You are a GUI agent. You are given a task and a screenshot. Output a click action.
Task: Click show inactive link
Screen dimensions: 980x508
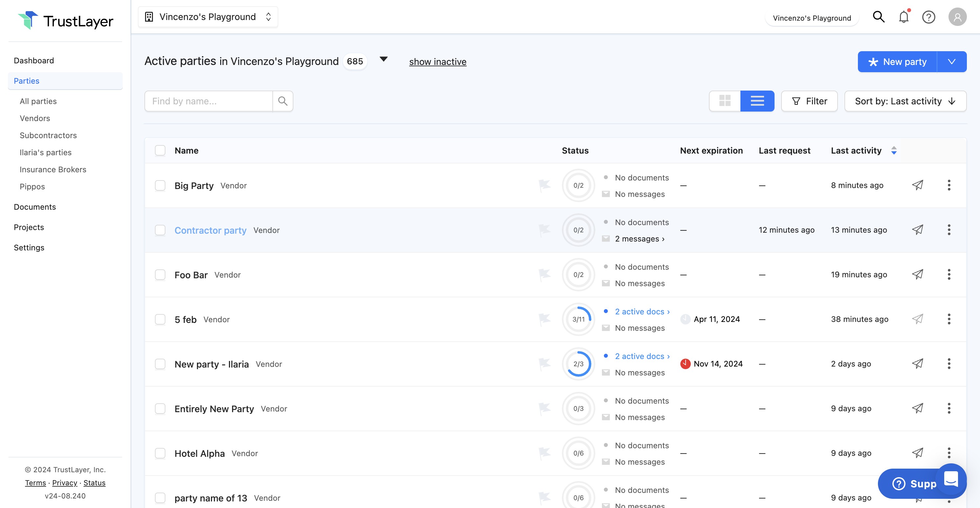437,62
